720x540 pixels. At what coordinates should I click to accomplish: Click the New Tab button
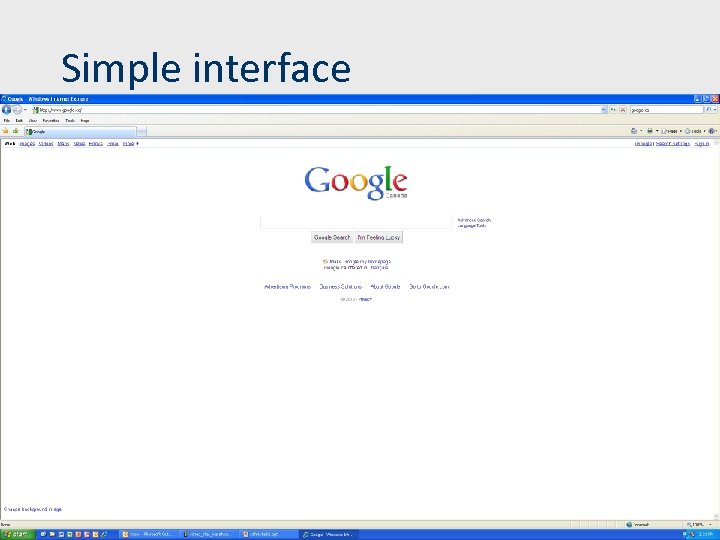(x=141, y=132)
